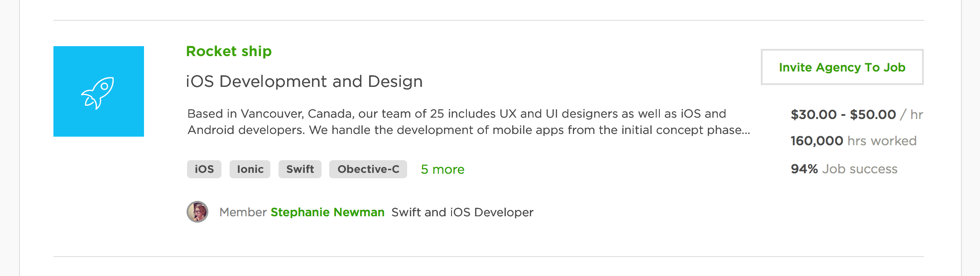Click the $50.00 maximum hourly rate

coord(873,115)
